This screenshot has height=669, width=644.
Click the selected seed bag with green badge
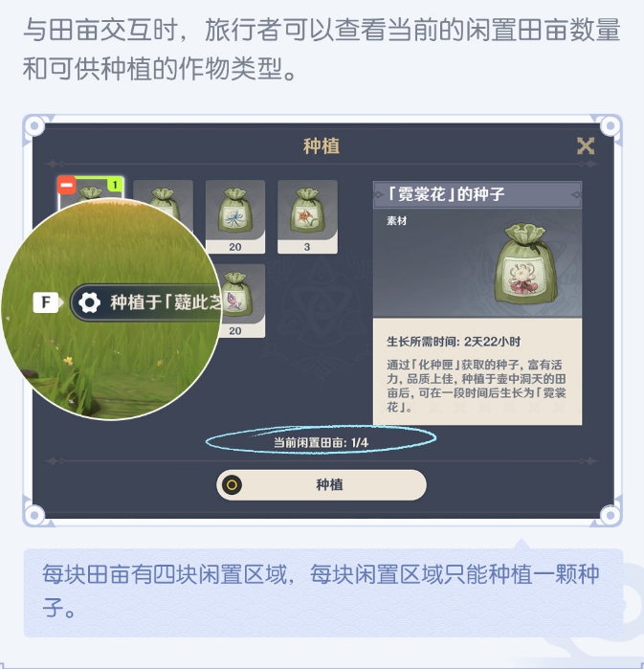[91, 190]
